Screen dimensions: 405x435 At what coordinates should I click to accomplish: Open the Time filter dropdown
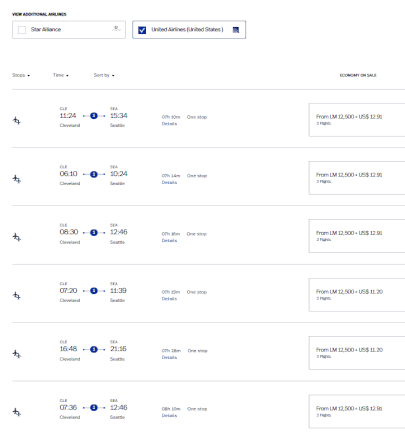click(61, 75)
